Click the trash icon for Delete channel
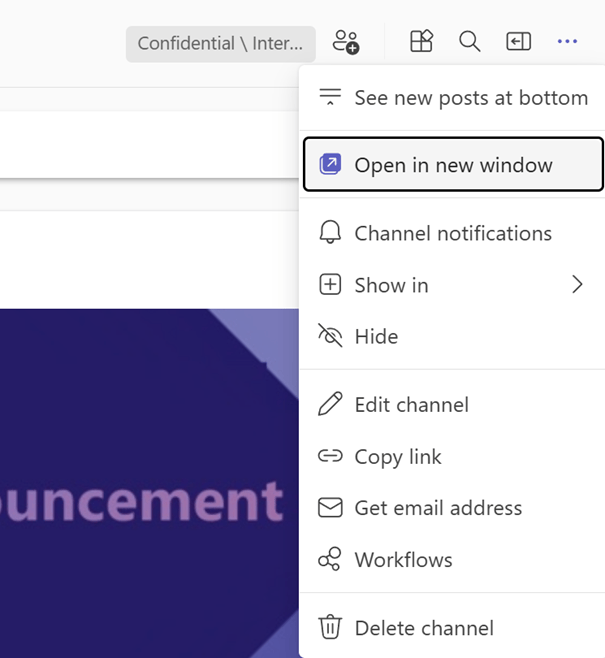The image size is (605, 658). (329, 628)
